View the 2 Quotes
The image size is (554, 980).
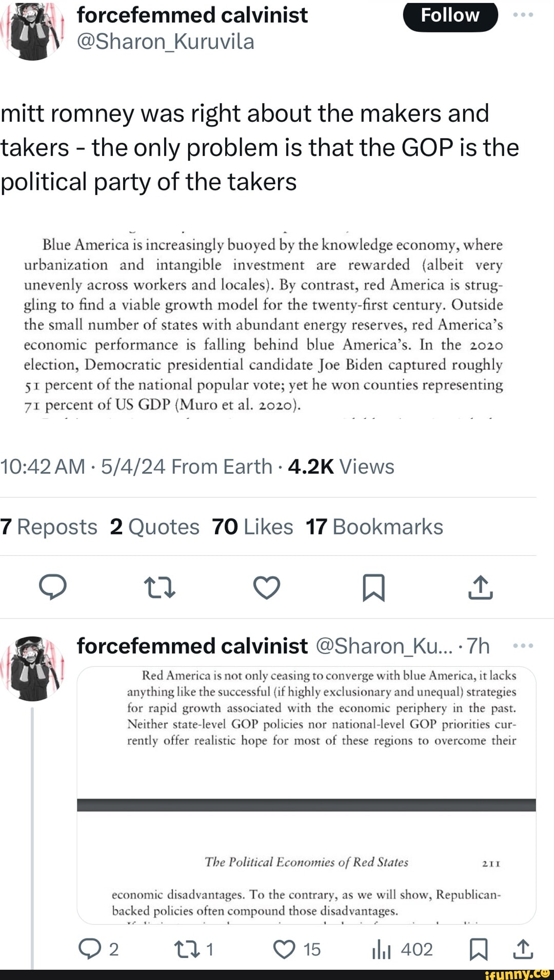point(154,527)
